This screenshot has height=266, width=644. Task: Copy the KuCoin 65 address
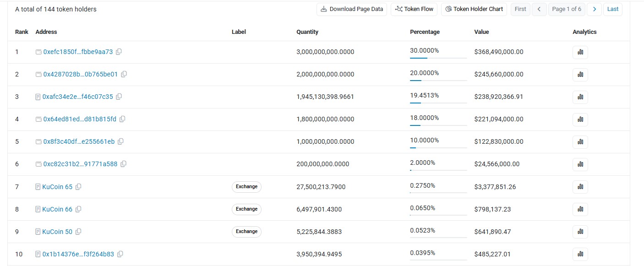[x=78, y=187]
